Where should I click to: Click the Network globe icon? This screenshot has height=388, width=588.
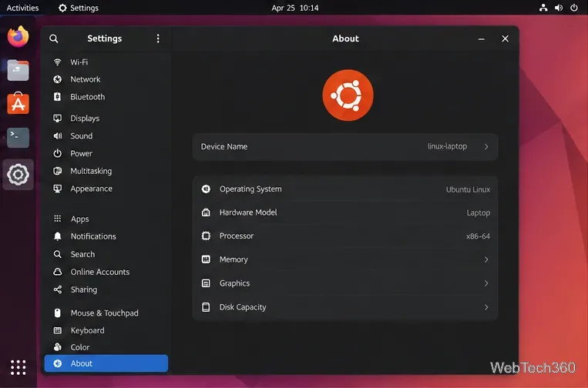click(57, 79)
